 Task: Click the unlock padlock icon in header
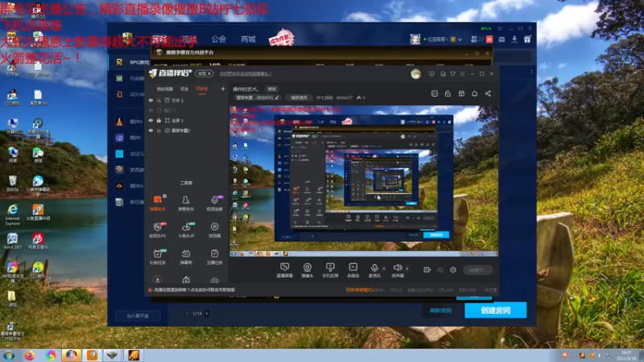click(448, 93)
